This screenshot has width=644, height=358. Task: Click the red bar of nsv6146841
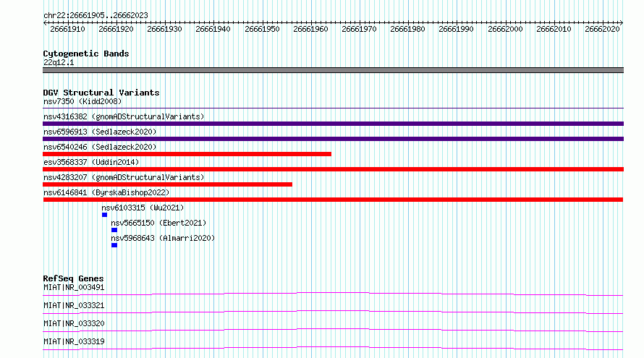pos(333,200)
